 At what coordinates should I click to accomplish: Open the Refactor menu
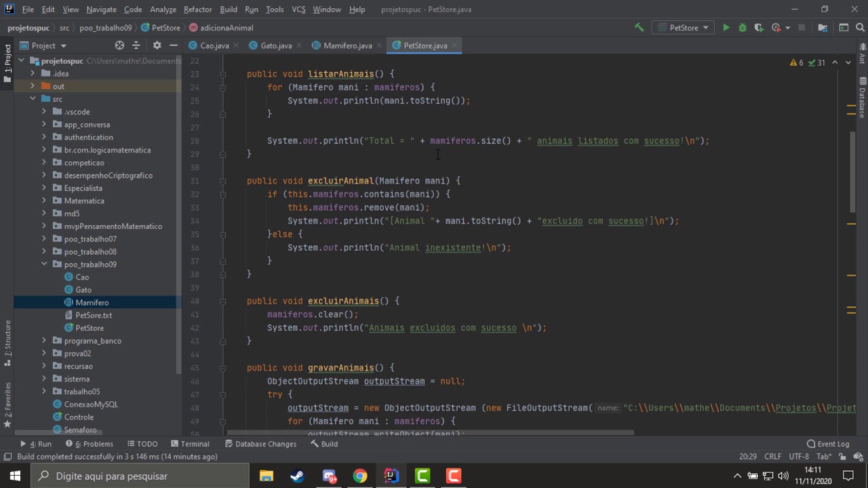(197, 9)
